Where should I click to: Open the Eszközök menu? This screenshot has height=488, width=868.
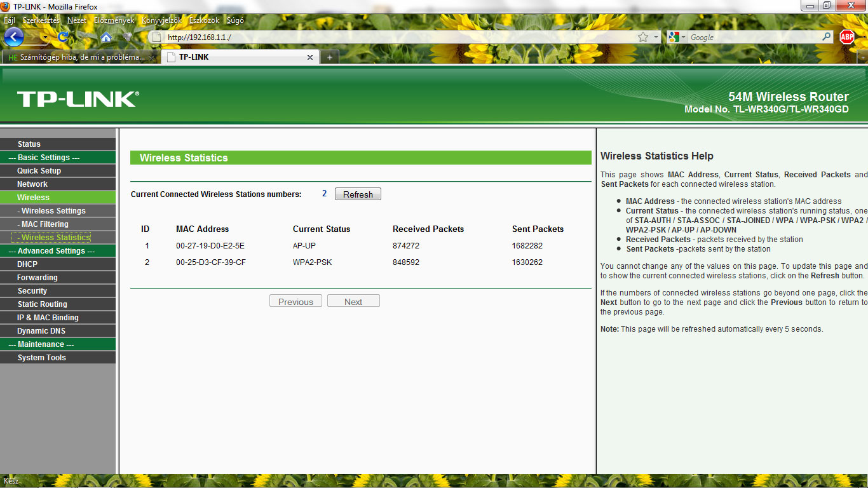pyautogui.click(x=204, y=20)
